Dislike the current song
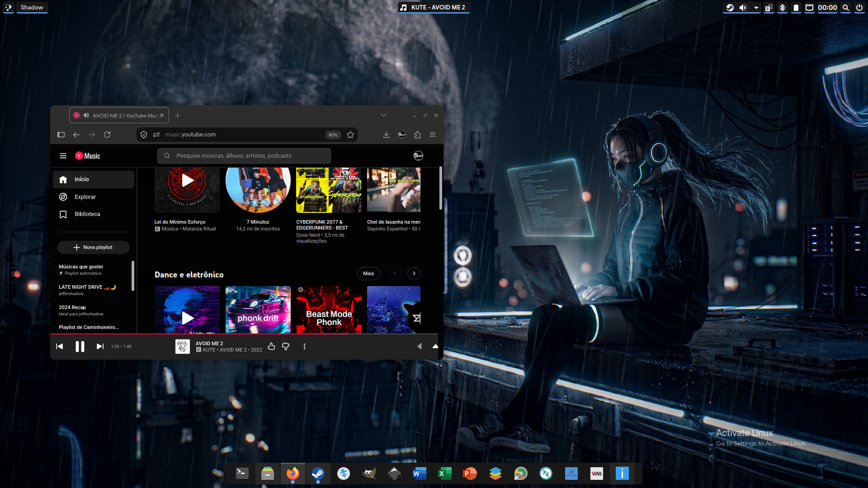The height and width of the screenshot is (488, 868). (x=286, y=347)
